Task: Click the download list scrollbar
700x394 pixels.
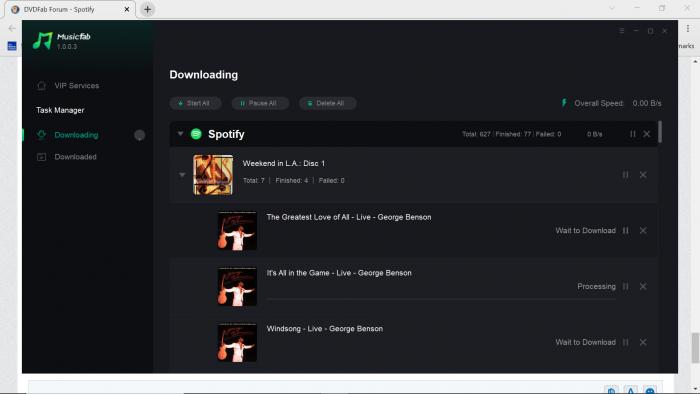Action: pyautogui.click(x=660, y=132)
